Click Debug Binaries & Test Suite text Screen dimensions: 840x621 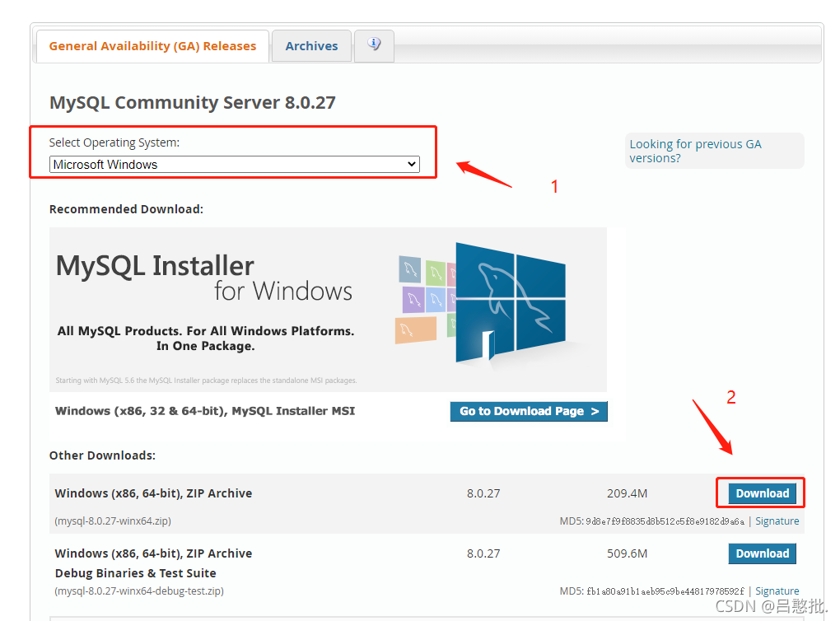(x=136, y=573)
